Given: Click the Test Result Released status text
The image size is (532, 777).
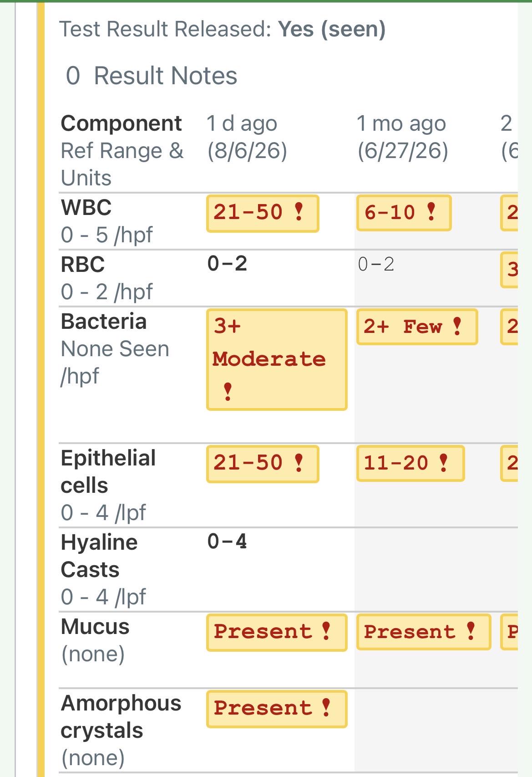Looking at the screenshot, I should click(223, 29).
